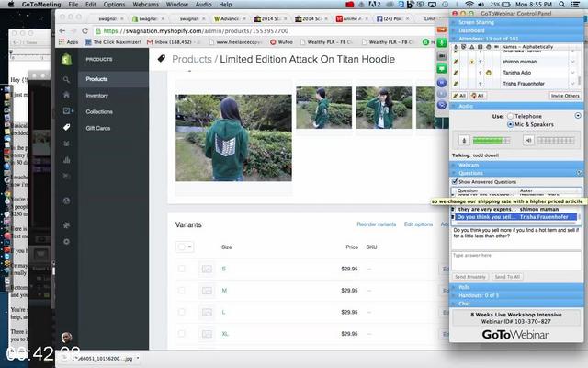Image resolution: width=588 pixels, height=368 pixels.
Task: Mute the microphone in the Audio pane
Action: (464, 141)
